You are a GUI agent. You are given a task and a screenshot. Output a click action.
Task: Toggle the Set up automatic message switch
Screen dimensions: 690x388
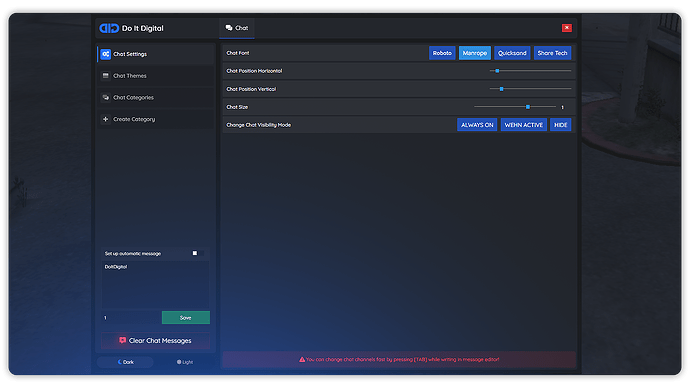coord(198,253)
